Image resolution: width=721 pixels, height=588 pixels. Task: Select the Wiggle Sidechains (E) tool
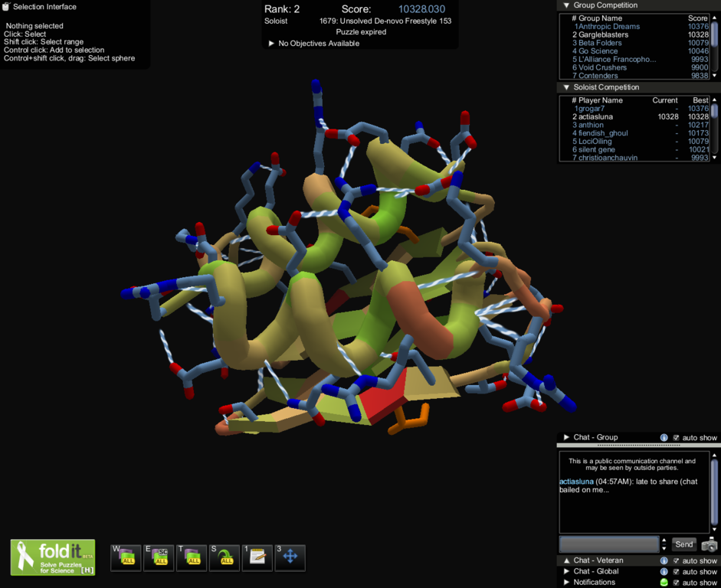click(x=159, y=557)
